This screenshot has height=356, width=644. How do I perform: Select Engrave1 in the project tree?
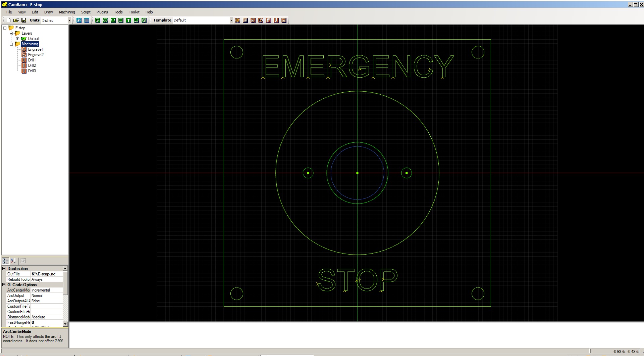(36, 49)
